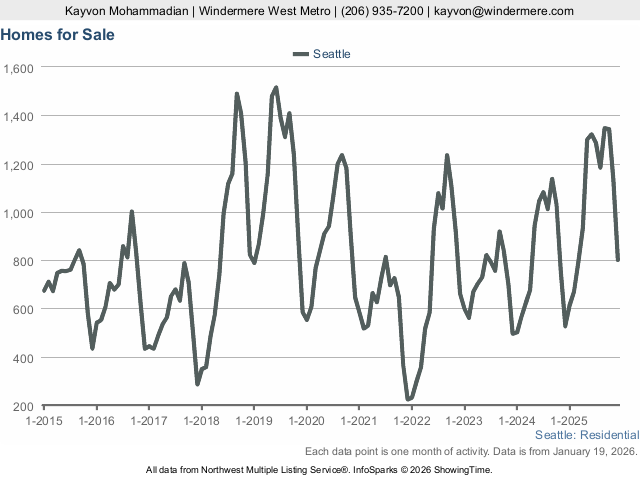The height and width of the screenshot is (480, 640).
Task: Click the 1,000 y-axis label
Action: [19, 213]
